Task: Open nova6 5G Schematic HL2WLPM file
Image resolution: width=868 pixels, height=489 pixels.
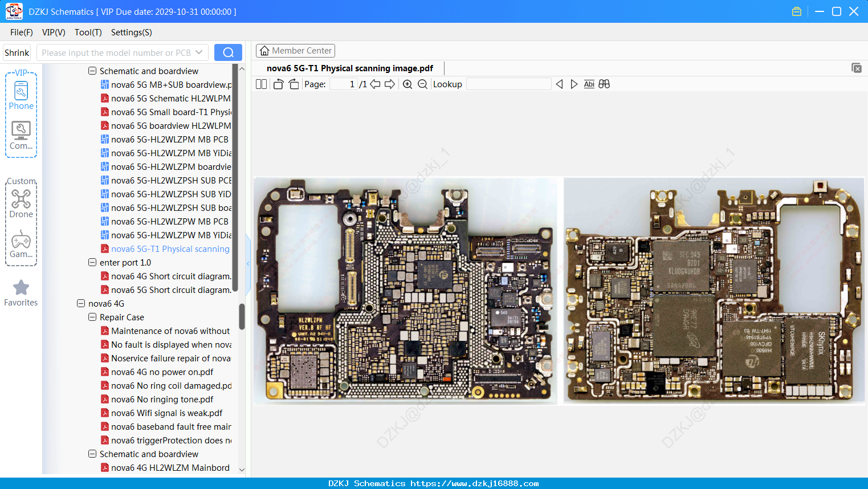Action: [x=166, y=99]
